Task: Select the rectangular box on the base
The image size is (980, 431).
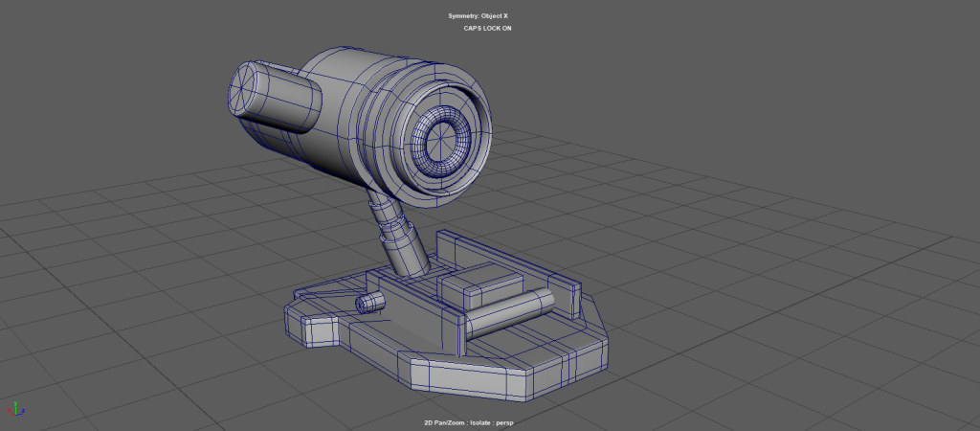Action: coord(482,284)
